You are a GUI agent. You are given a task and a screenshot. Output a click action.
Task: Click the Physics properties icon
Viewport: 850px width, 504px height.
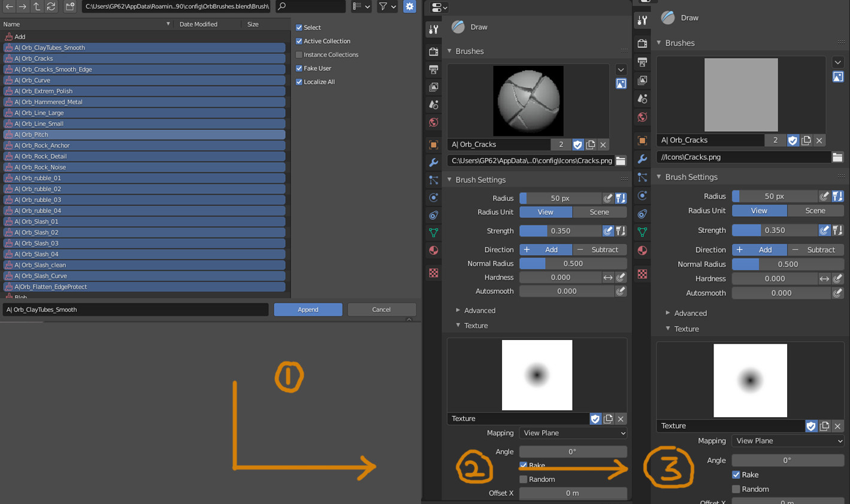(433, 197)
